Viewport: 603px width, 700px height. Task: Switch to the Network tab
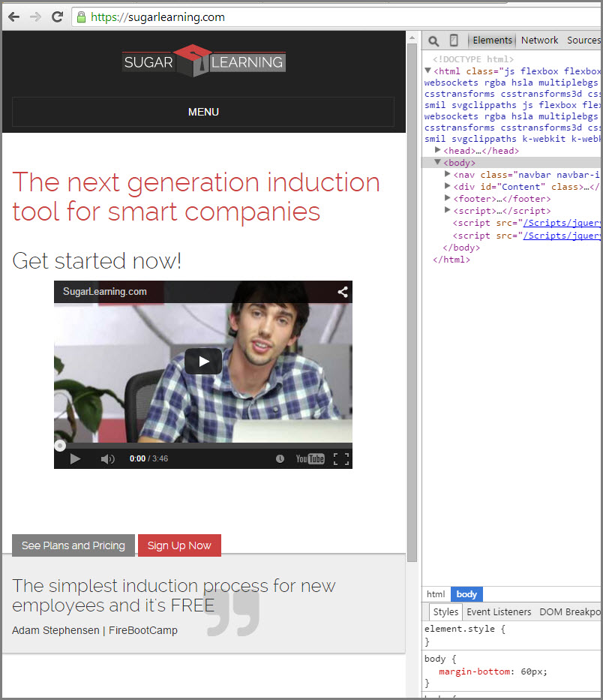[x=539, y=41]
